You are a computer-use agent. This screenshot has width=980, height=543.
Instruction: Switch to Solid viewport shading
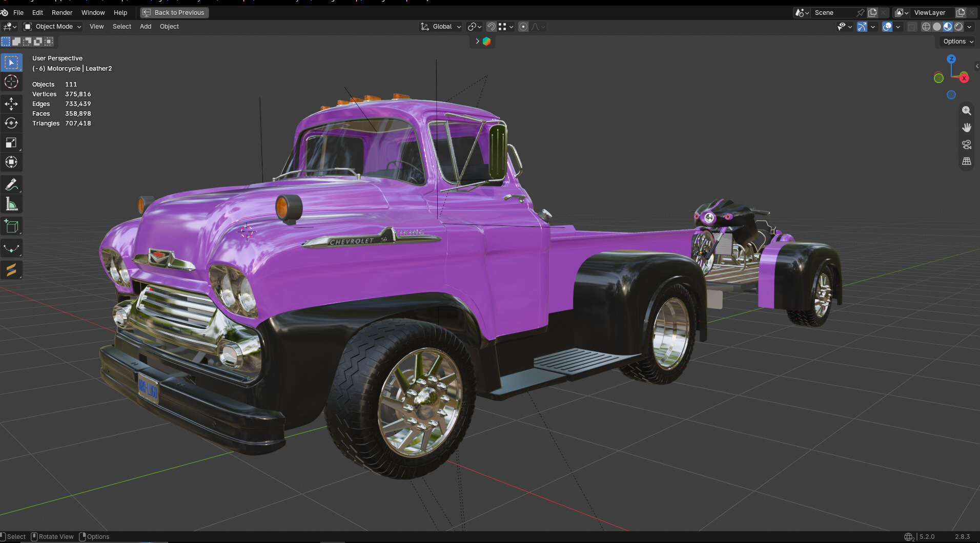(937, 27)
